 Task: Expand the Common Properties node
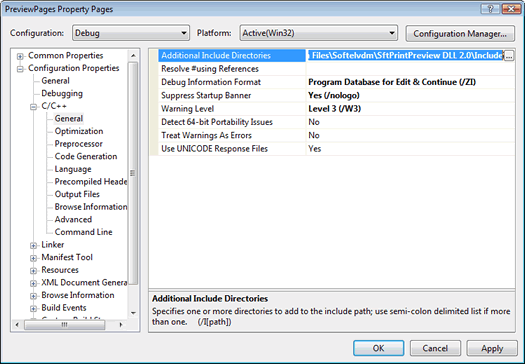click(x=20, y=56)
